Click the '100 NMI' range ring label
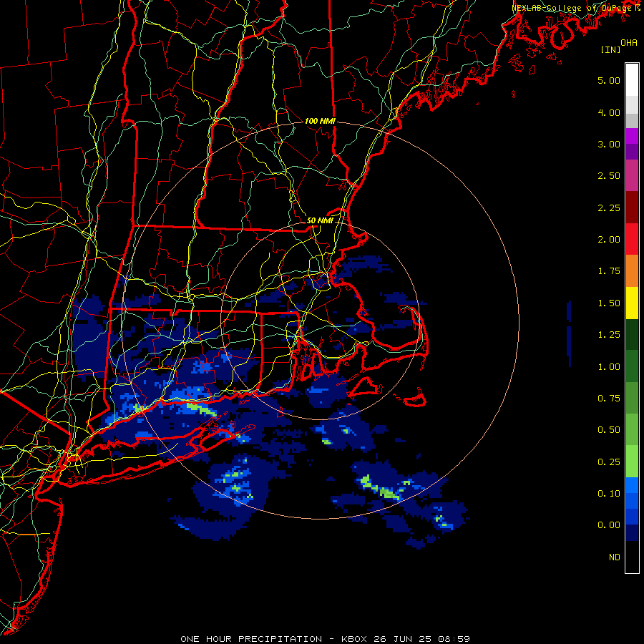Viewport: 644px width, 644px height. pyautogui.click(x=320, y=121)
